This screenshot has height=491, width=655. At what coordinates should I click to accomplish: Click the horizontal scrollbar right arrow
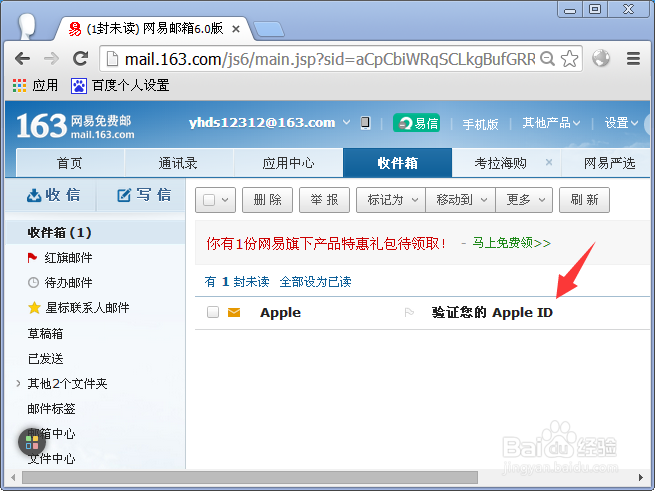[641, 477]
